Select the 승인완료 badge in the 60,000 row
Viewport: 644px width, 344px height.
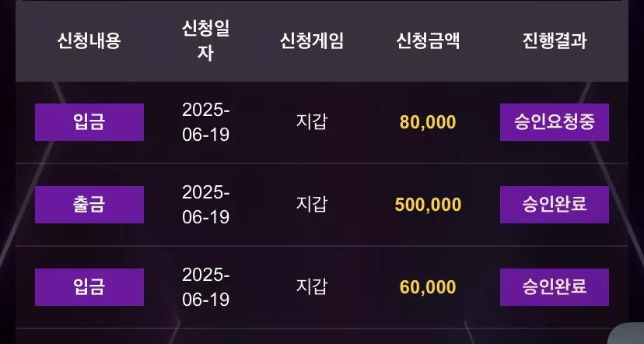[554, 287]
